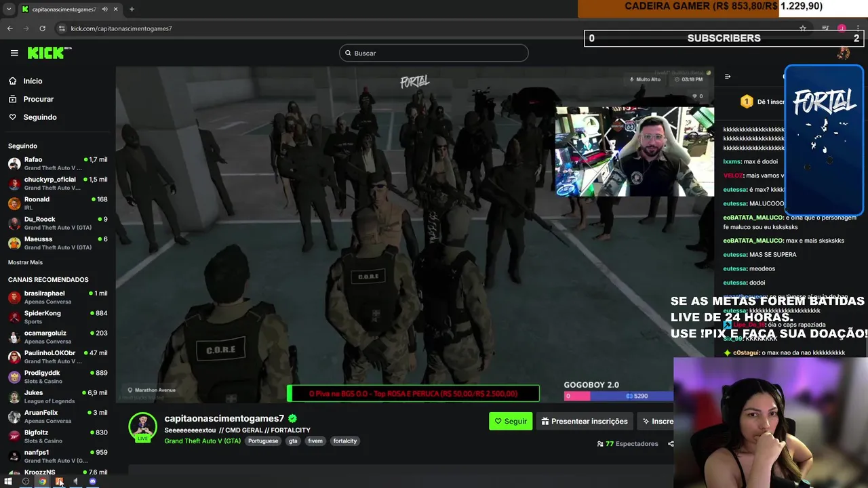The height and width of the screenshot is (488, 868).
Task: Click the gold number 1 gift badge
Action: coord(747,102)
